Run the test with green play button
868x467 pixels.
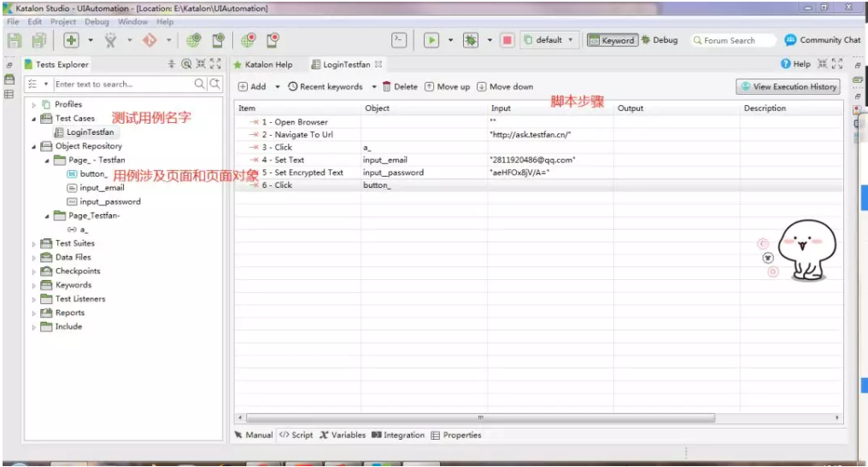pos(431,40)
